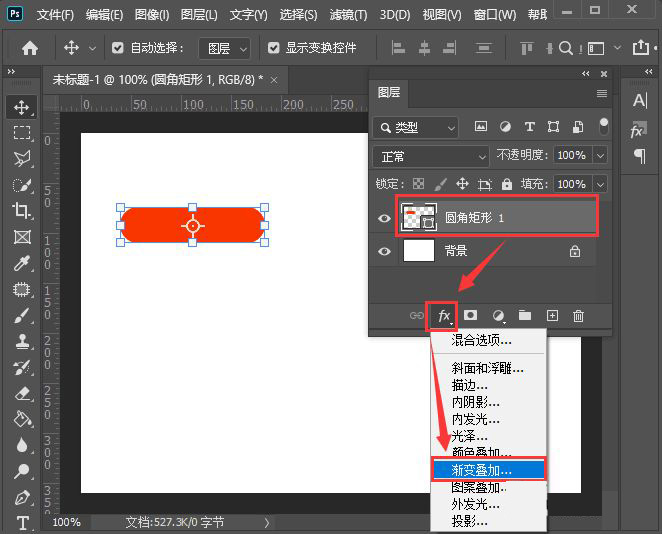The height and width of the screenshot is (534, 662).
Task: Open the File menu
Action: point(55,15)
